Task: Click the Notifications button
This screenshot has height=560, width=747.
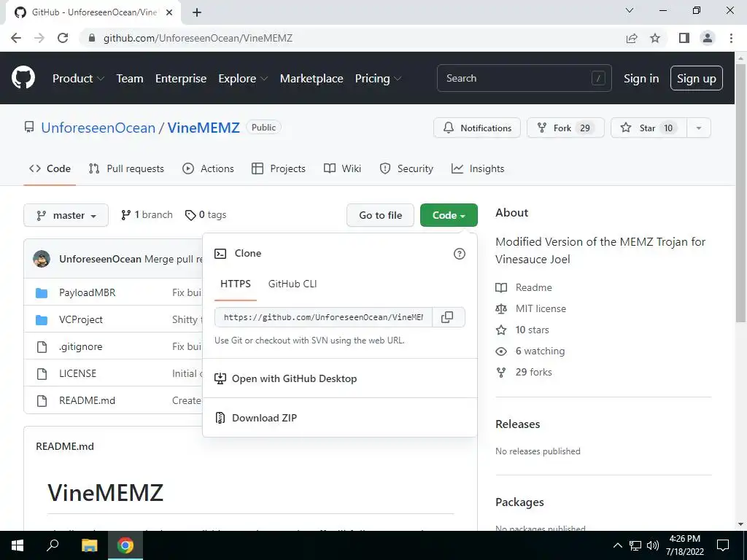Action: pos(477,128)
